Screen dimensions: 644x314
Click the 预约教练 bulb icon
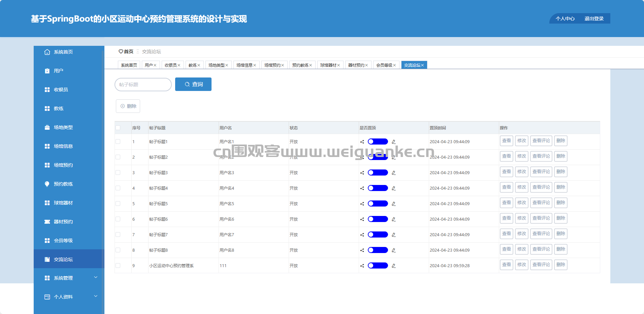(x=47, y=184)
